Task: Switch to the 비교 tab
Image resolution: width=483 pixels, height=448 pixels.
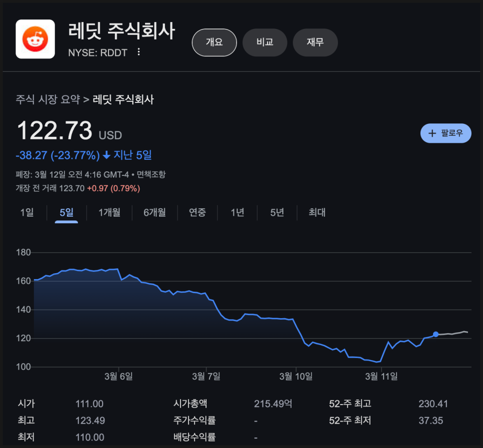Action: (265, 42)
